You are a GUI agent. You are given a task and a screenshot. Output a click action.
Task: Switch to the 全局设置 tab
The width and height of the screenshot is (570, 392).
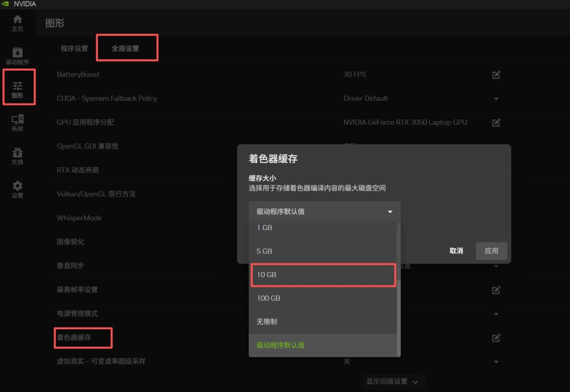[x=125, y=49]
